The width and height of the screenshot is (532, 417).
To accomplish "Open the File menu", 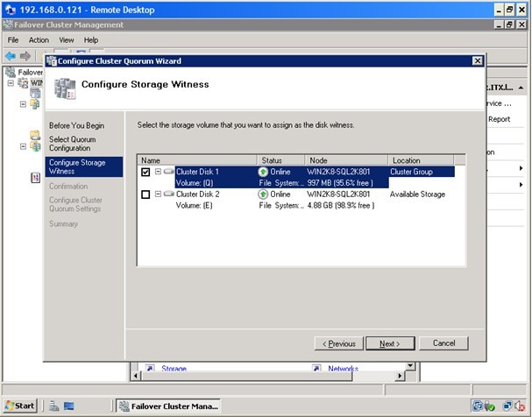I will (x=13, y=40).
